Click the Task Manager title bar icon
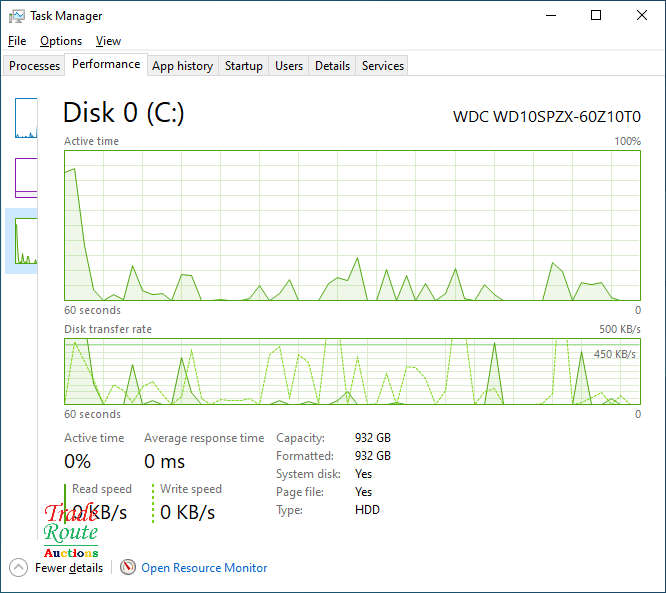The width and height of the screenshot is (666, 593). [x=17, y=16]
